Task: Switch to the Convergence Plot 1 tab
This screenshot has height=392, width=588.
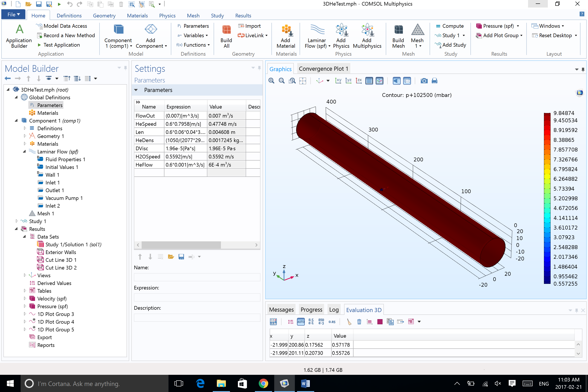Action: pyautogui.click(x=323, y=69)
